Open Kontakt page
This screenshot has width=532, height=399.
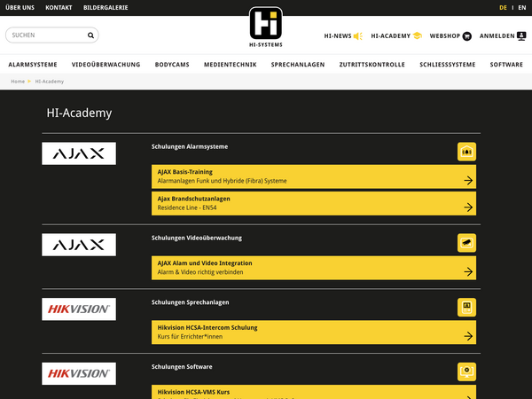point(59,7)
